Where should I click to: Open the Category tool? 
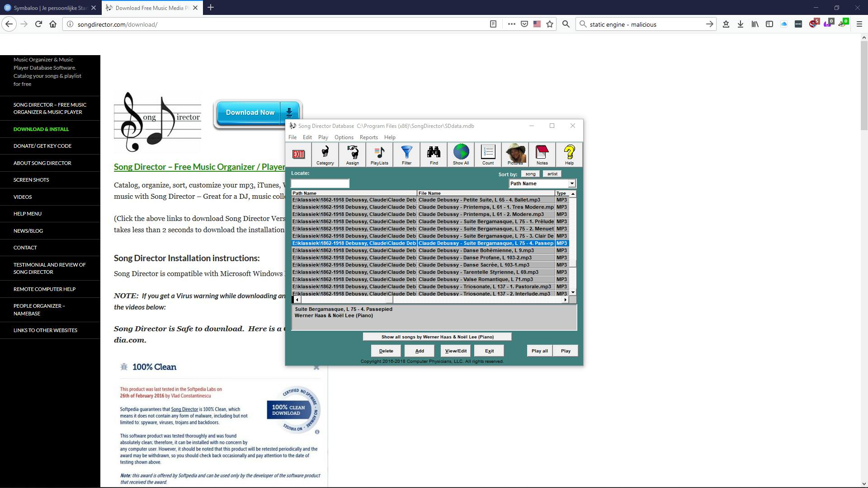pos(325,155)
